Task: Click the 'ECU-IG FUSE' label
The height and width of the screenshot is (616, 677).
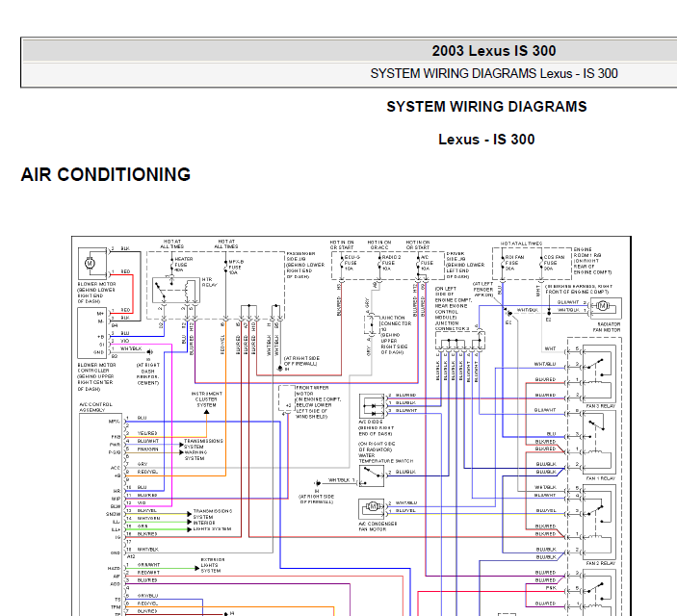Action: (352, 260)
